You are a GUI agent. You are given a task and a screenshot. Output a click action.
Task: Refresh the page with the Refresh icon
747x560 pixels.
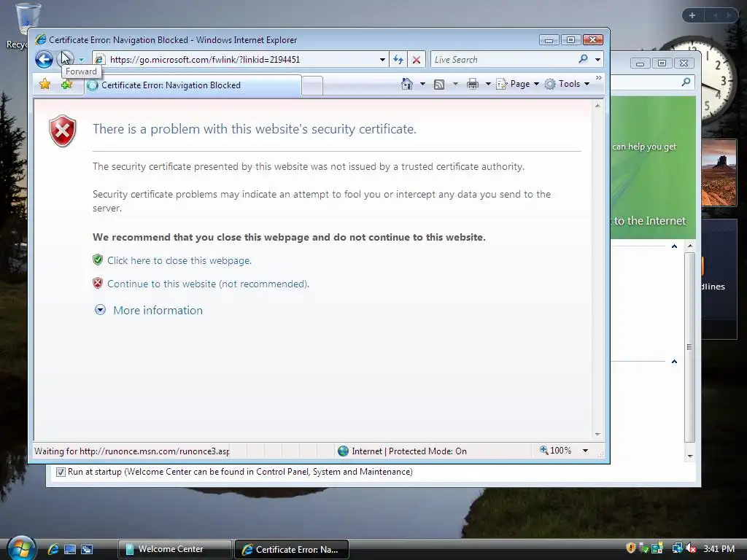click(398, 60)
